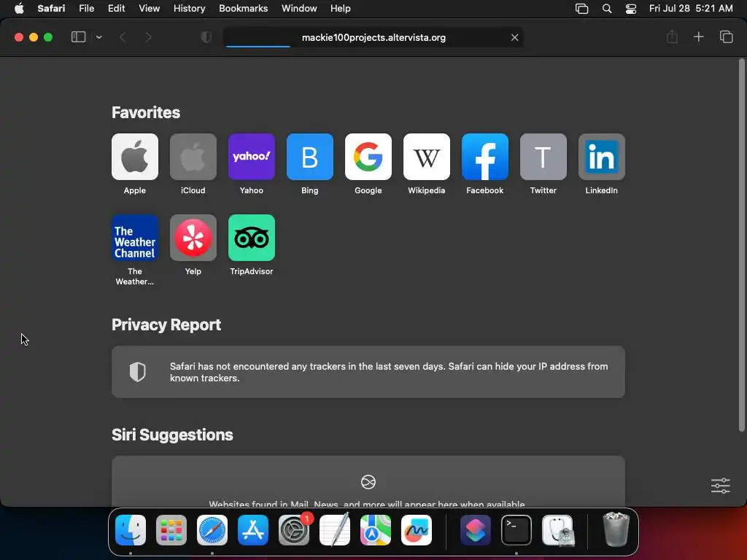Click the address bar showing mackie100projects.altervista.org
747x560 pixels.
(x=373, y=37)
